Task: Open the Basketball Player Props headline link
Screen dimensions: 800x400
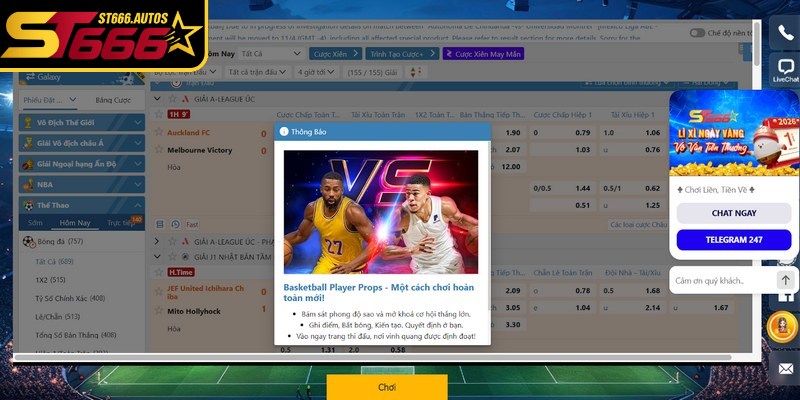Action: (x=378, y=292)
